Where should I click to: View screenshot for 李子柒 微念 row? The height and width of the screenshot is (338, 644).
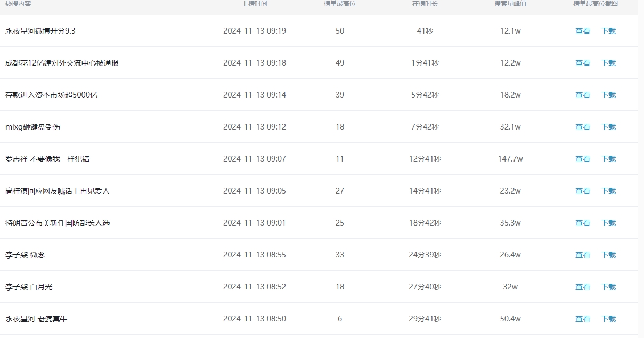click(x=583, y=255)
